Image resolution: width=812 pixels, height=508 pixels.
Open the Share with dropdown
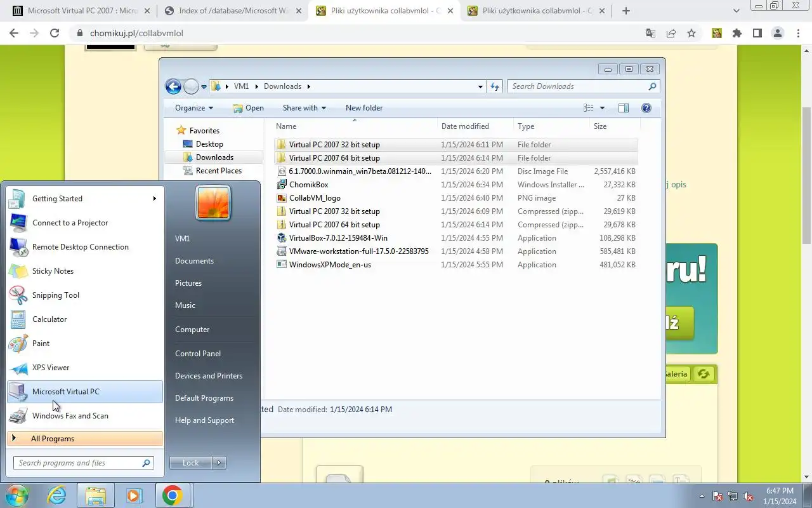pyautogui.click(x=304, y=108)
